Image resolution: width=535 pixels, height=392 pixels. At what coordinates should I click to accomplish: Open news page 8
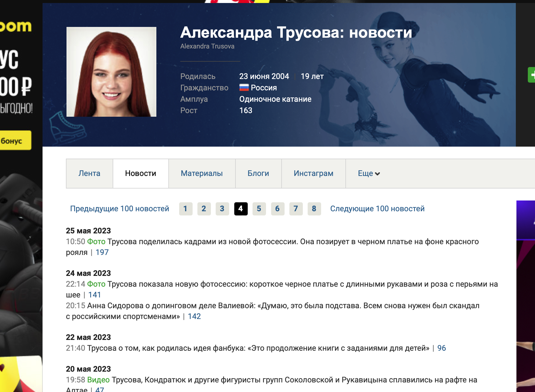click(x=314, y=209)
